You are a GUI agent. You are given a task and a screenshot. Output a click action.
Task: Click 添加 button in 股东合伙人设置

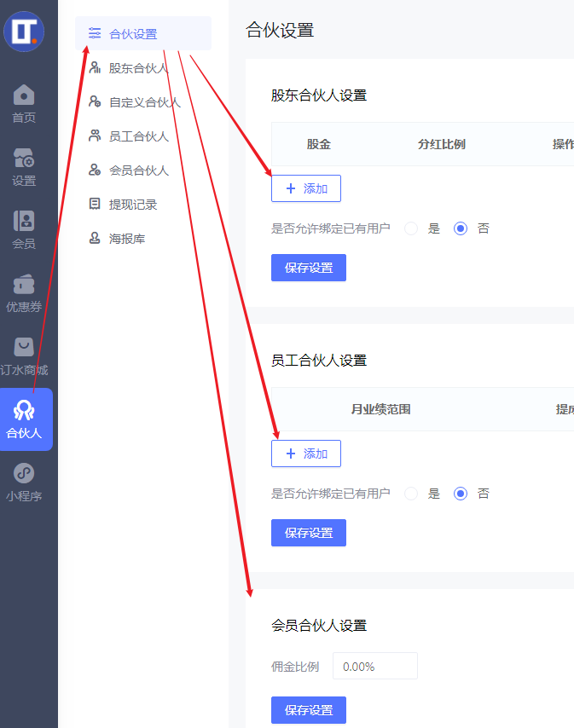[x=306, y=188]
